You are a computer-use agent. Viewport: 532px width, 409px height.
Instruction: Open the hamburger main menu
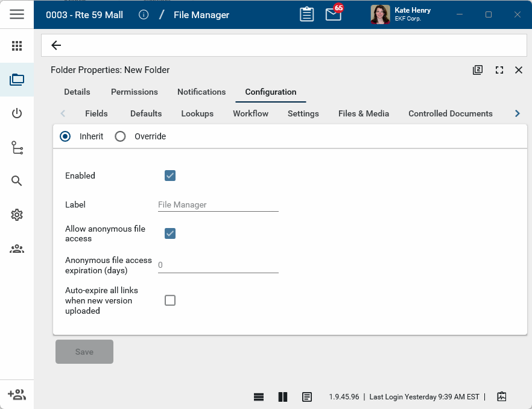tap(17, 14)
